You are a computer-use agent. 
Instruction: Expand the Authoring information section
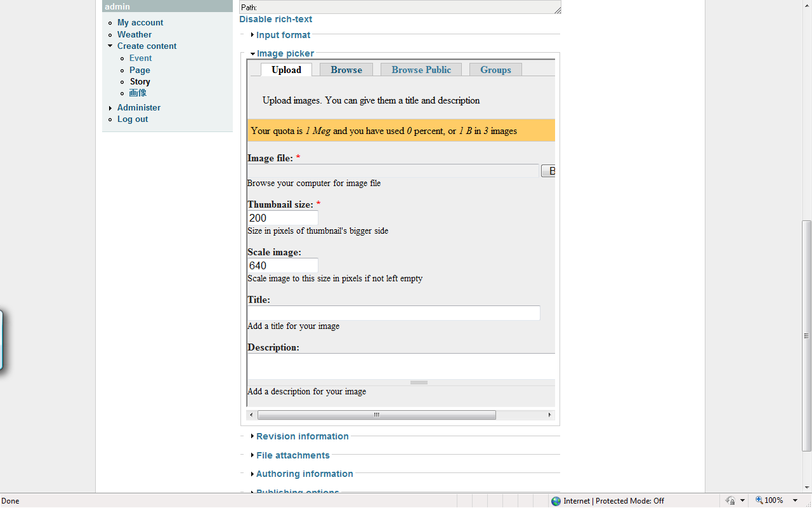[x=304, y=474]
